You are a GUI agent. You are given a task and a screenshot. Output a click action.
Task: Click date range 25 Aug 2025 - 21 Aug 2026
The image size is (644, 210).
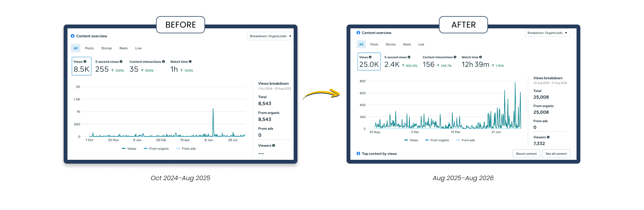tap(550, 83)
